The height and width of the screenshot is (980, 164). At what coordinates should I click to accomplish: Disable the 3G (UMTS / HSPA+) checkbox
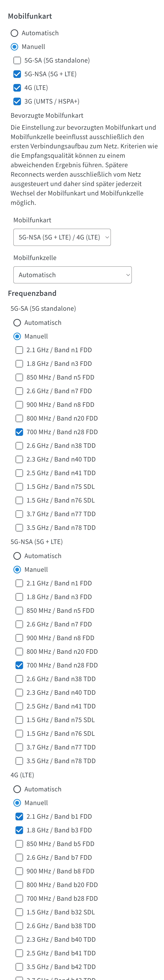(17, 102)
